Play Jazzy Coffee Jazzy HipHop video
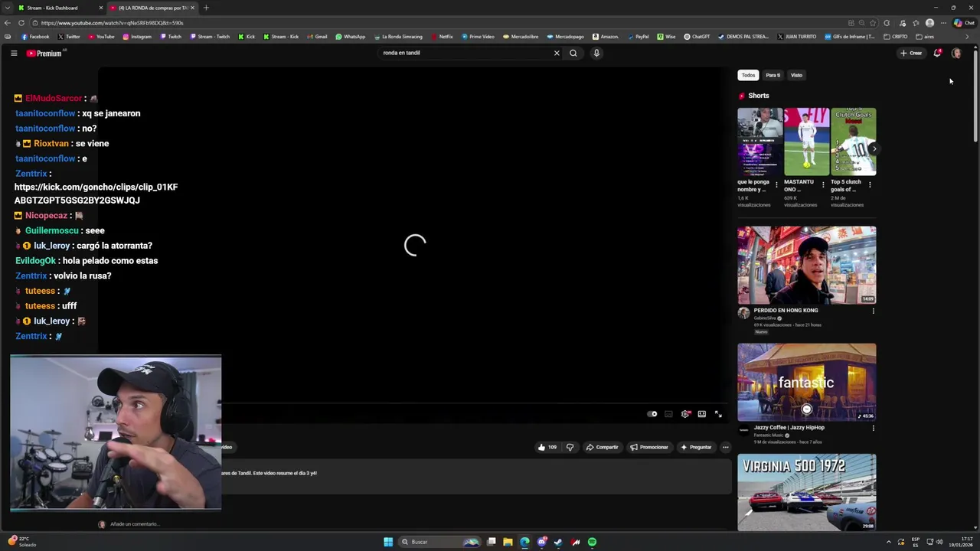This screenshot has width=980, height=551. (x=807, y=382)
